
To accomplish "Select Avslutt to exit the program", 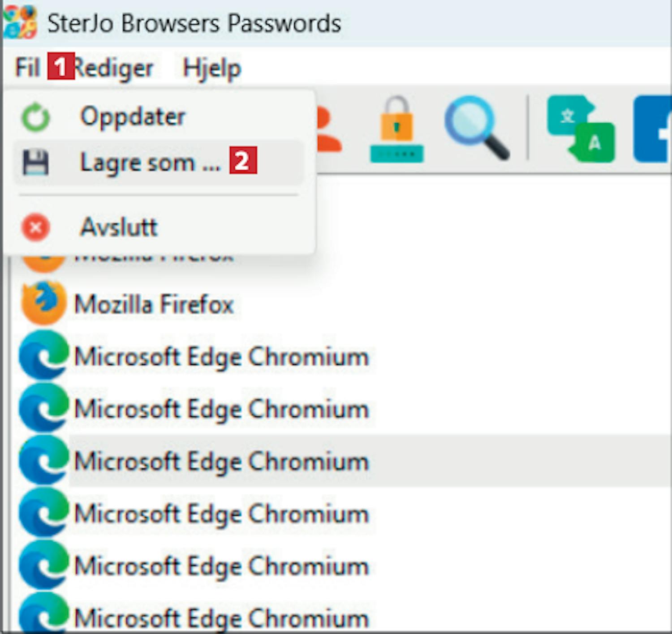I will (x=119, y=227).
